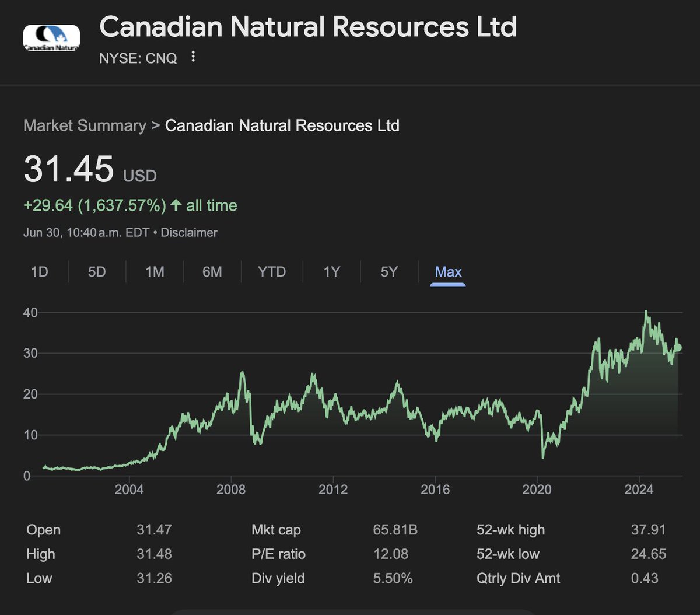Click the Low value 31.26
The width and height of the screenshot is (700, 615).
pyautogui.click(x=154, y=579)
